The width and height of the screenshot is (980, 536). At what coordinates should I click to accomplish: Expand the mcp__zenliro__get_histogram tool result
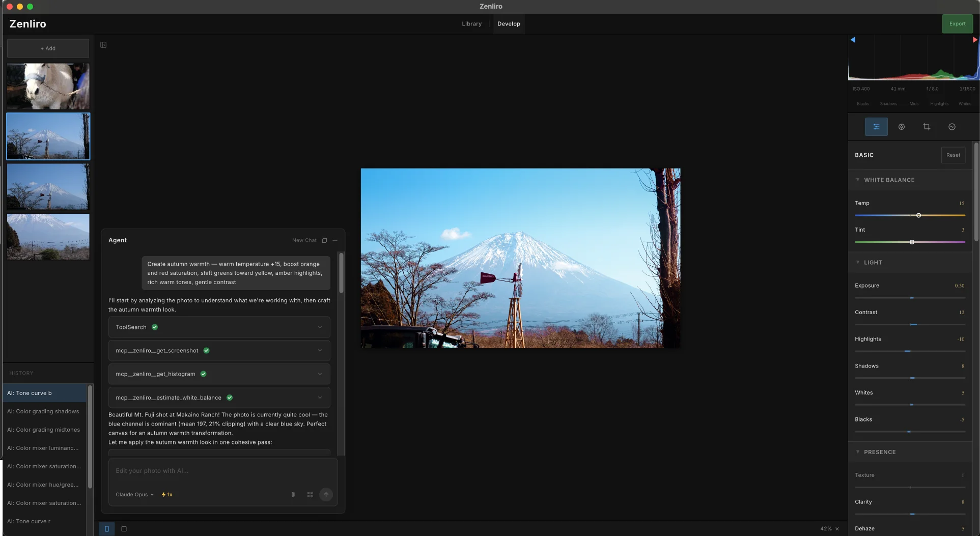320,374
